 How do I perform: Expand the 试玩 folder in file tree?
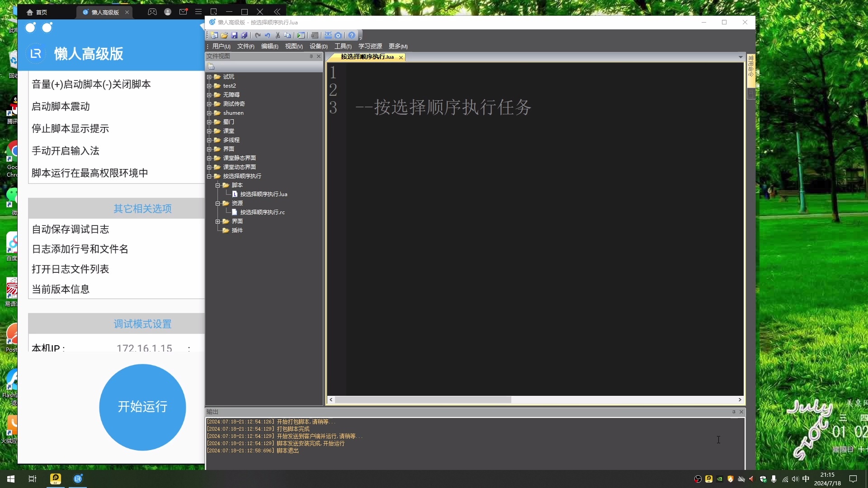click(x=209, y=77)
